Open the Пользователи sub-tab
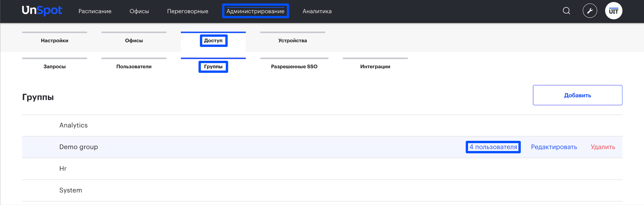Image resolution: width=644 pixels, height=205 pixels. click(134, 67)
